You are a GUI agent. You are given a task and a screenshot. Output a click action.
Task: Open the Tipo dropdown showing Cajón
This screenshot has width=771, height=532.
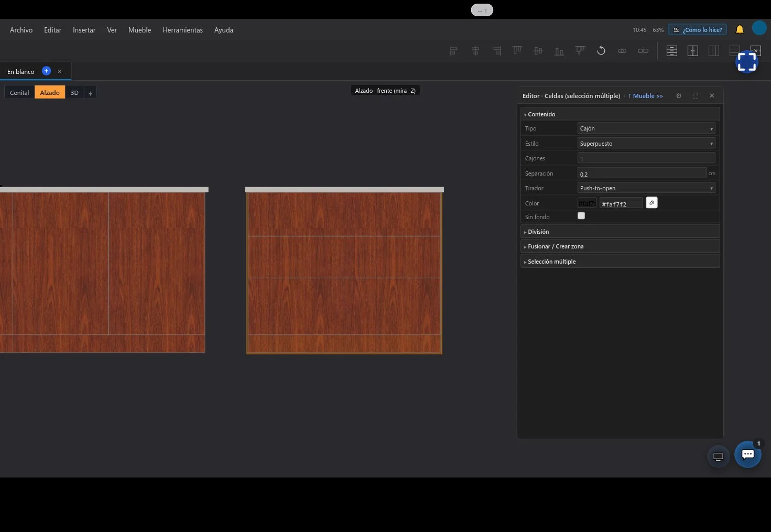click(x=646, y=128)
